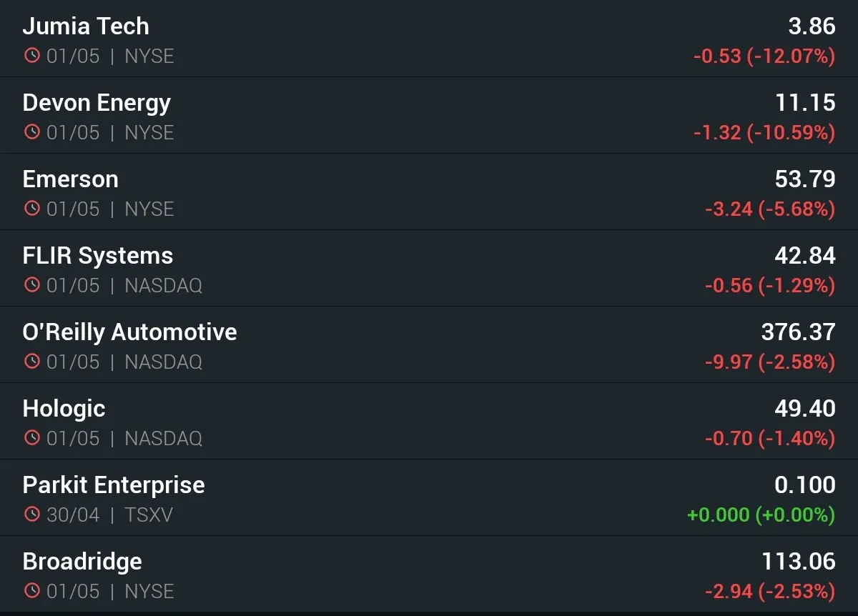This screenshot has height=616, width=858.
Task: Tap the clock icon under O'Reilly Automotive
Action: pos(32,362)
